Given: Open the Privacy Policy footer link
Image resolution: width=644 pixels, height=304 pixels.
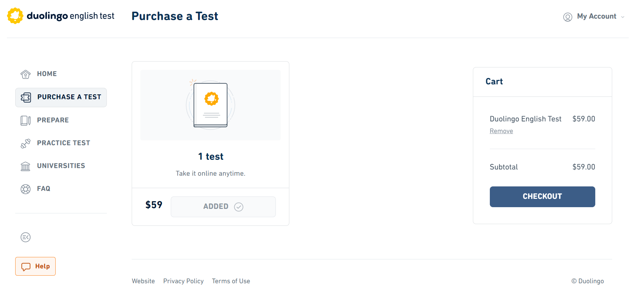Looking at the screenshot, I should [x=183, y=281].
